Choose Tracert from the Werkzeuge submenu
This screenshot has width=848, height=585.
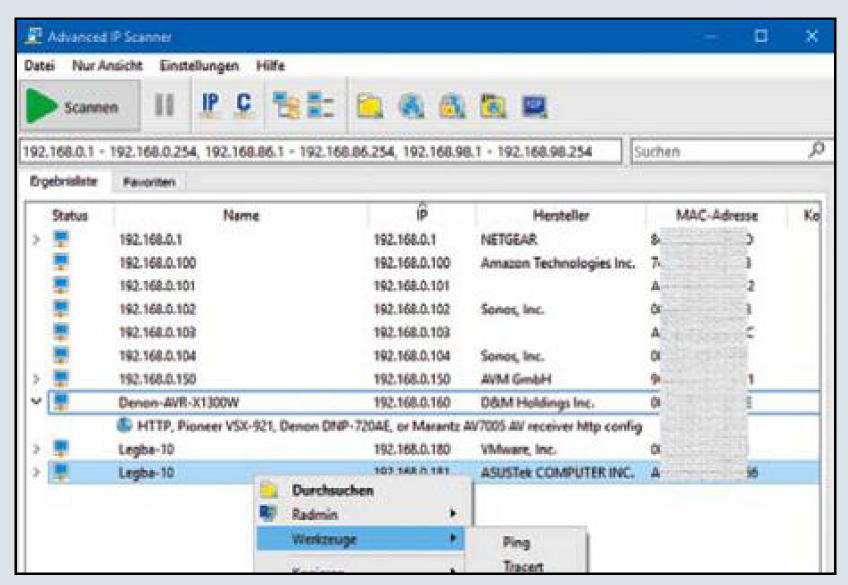tap(524, 566)
